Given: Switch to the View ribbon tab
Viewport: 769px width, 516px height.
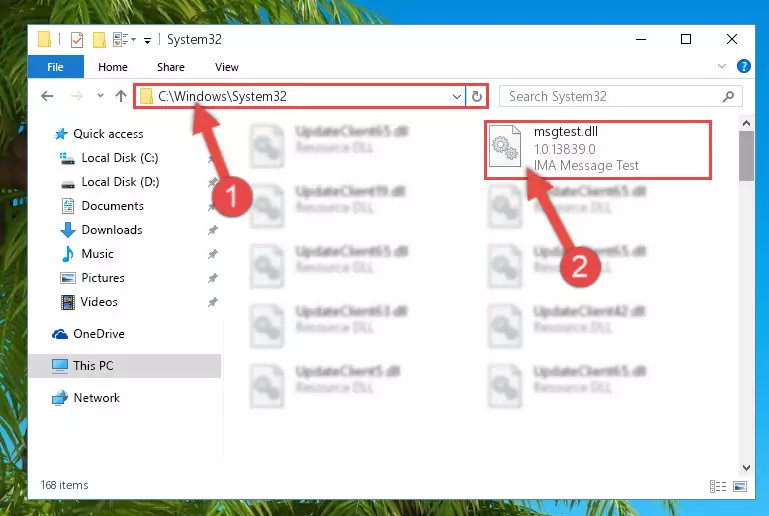Looking at the screenshot, I should click(227, 67).
